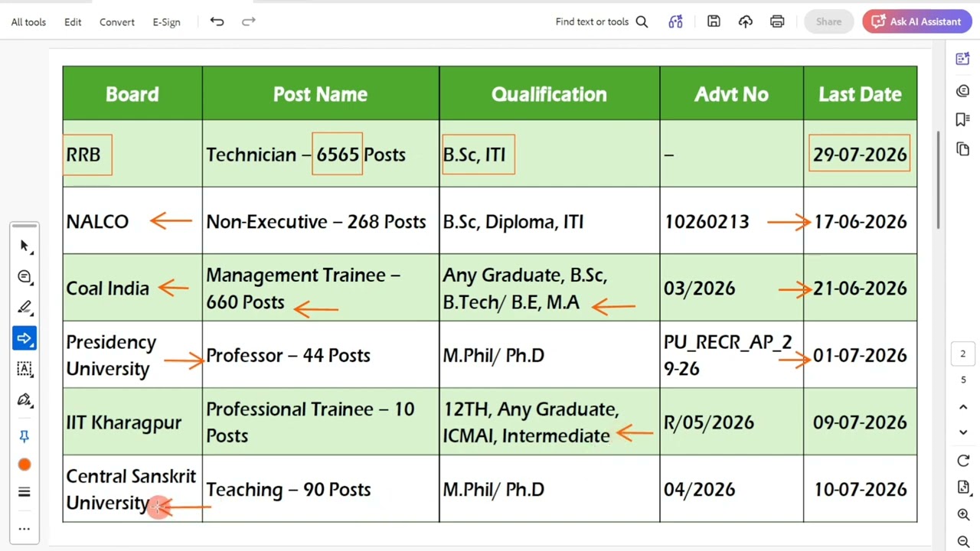This screenshot has height=551, width=980.
Task: Open the page thumbnails panel
Action: coord(963,148)
